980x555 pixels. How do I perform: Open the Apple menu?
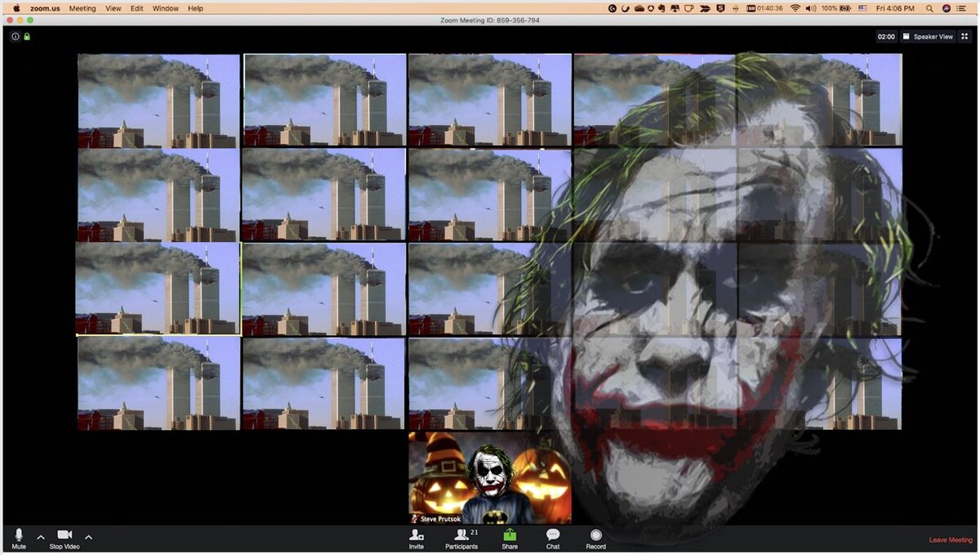(16, 8)
